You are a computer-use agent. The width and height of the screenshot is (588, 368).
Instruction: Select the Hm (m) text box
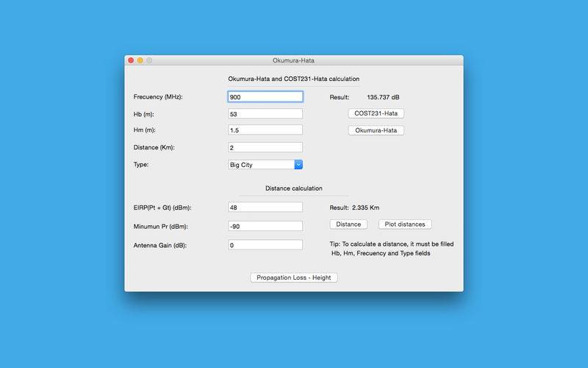pyautogui.click(x=265, y=130)
